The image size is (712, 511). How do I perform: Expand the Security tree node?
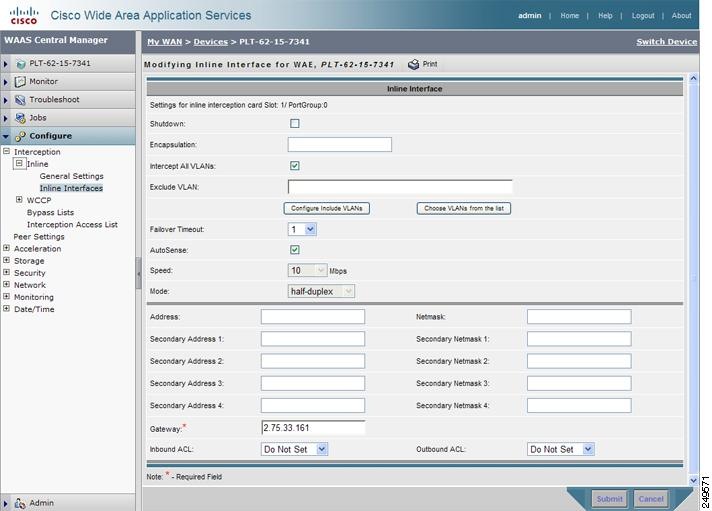(6, 272)
